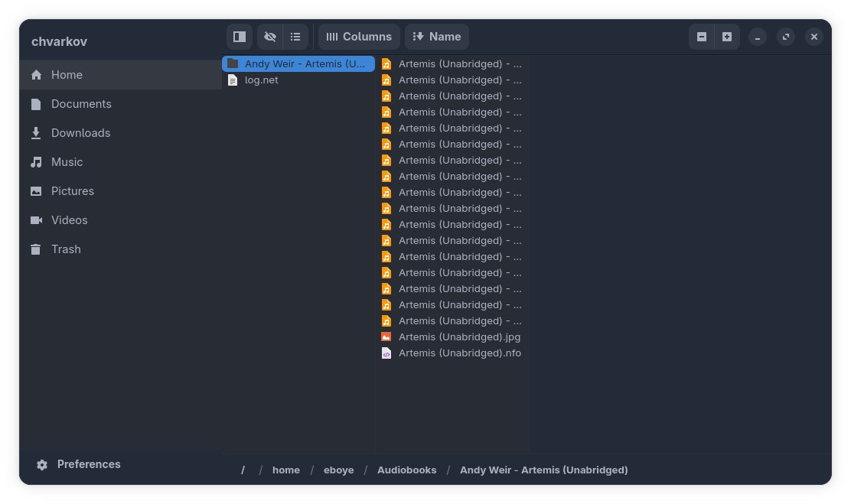Open the Name sort order button

click(437, 37)
